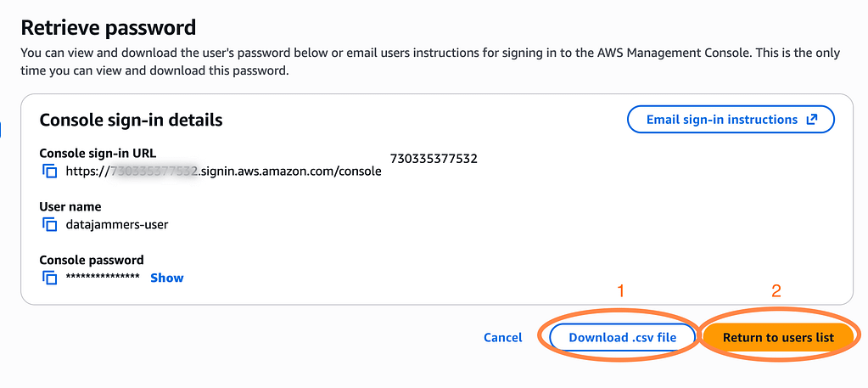Show the hidden console password
The width and height of the screenshot is (868, 388).
click(167, 278)
